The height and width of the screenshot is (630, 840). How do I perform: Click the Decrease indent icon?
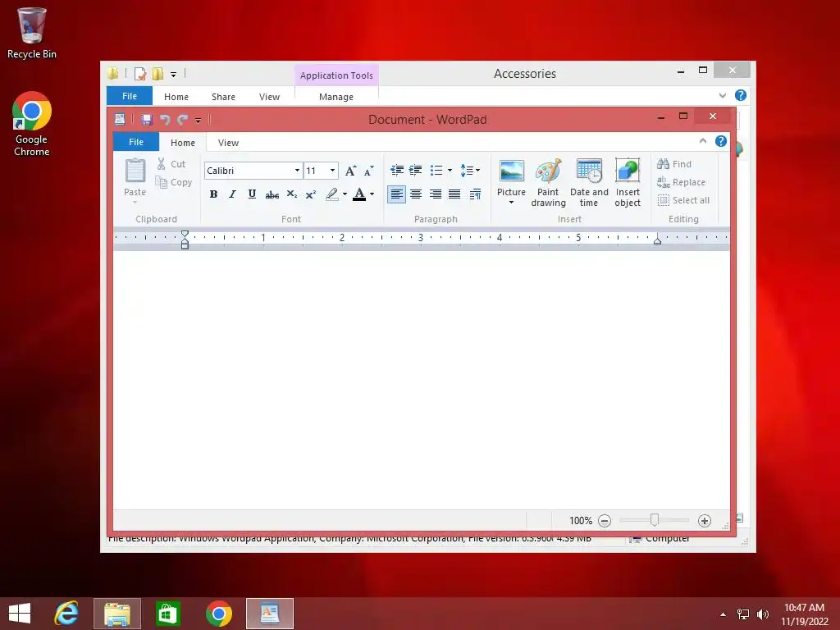pos(397,171)
